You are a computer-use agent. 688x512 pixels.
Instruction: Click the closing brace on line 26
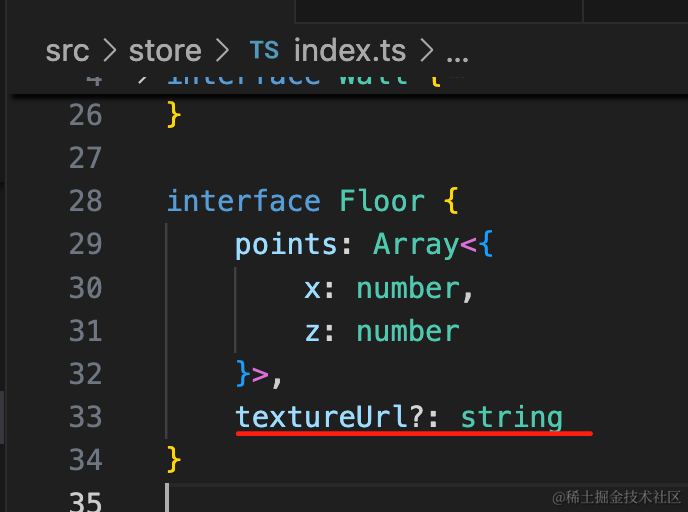pyautogui.click(x=174, y=115)
